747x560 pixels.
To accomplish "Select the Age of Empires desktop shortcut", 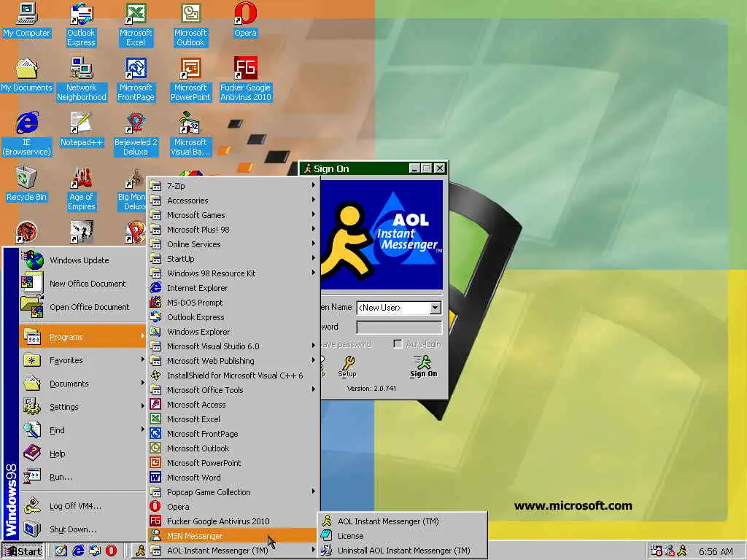I will pyautogui.click(x=82, y=189).
